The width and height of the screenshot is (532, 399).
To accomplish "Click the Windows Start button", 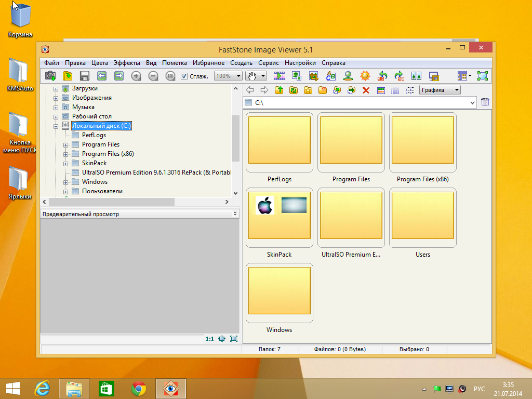I will 13,389.
